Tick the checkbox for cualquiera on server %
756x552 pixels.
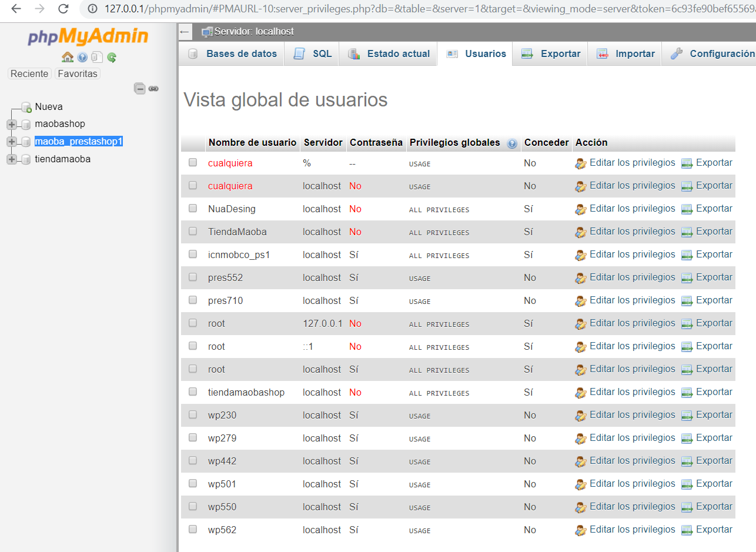193,162
